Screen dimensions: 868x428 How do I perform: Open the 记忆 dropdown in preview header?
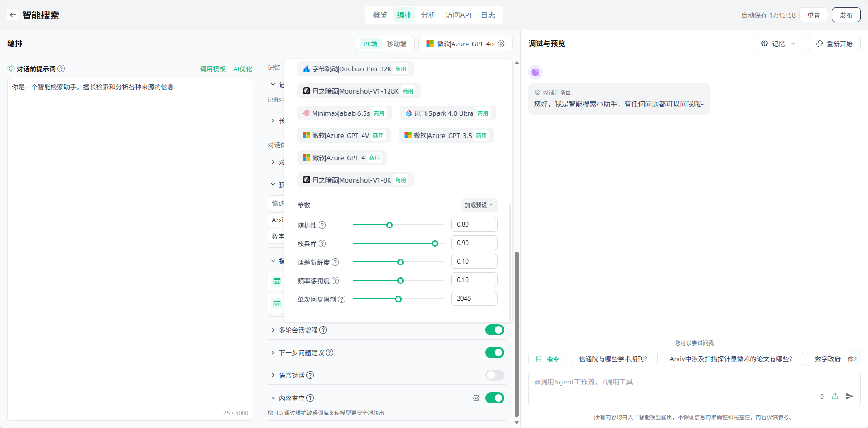pyautogui.click(x=779, y=44)
